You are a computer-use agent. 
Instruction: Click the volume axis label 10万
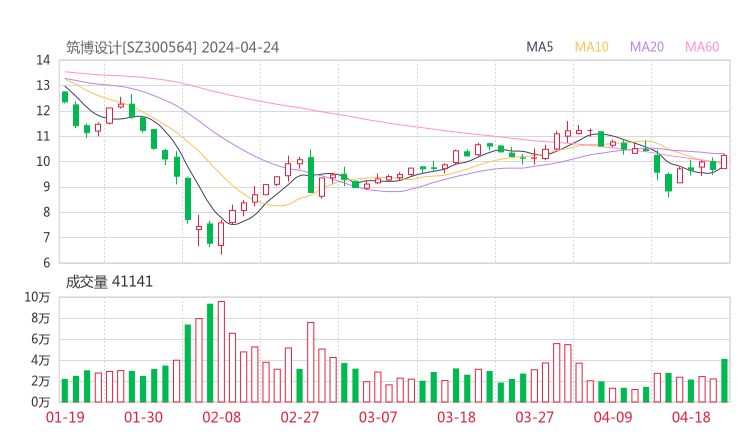pyautogui.click(x=37, y=297)
